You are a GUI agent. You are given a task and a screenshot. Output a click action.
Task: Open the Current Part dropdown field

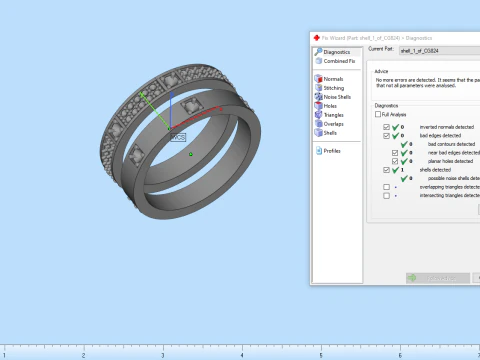click(x=439, y=51)
